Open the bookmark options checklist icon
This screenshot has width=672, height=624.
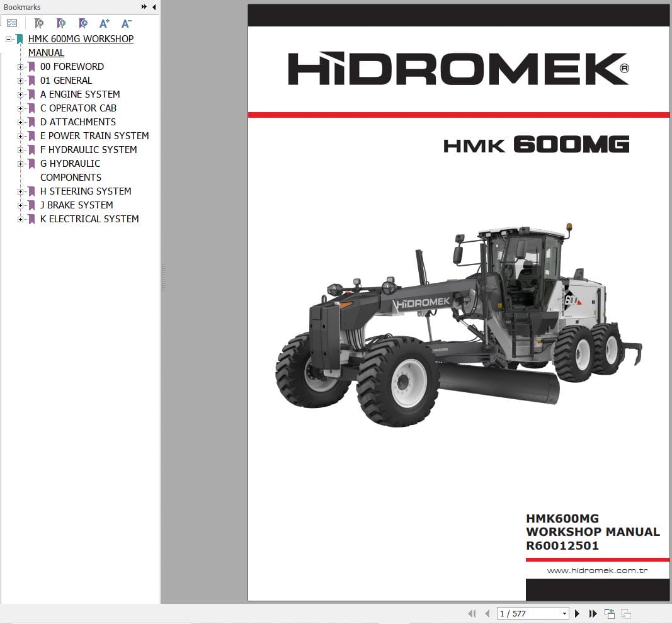tap(12, 23)
